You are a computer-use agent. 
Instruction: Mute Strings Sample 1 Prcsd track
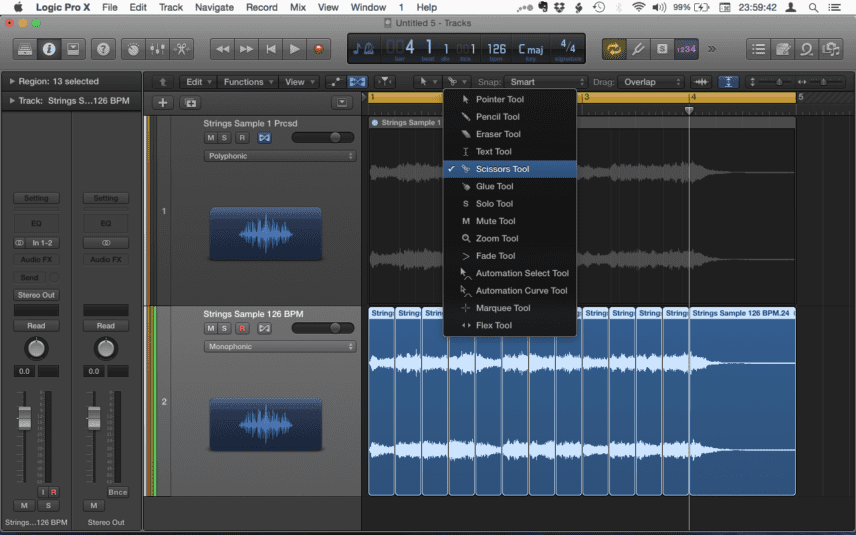pos(211,138)
